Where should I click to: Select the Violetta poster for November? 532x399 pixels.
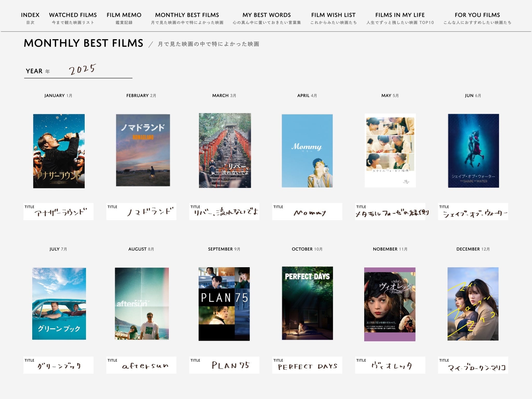(390, 304)
